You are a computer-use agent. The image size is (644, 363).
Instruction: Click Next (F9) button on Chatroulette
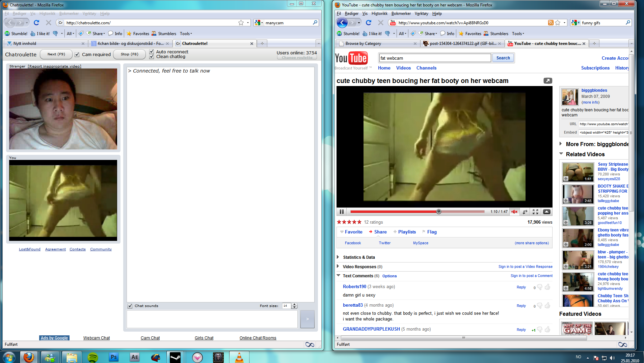point(56,54)
